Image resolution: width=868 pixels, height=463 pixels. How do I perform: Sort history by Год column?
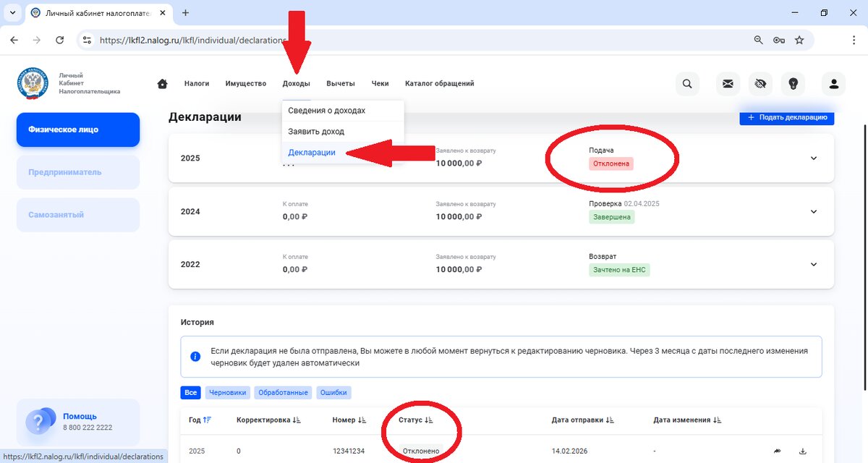click(x=200, y=420)
